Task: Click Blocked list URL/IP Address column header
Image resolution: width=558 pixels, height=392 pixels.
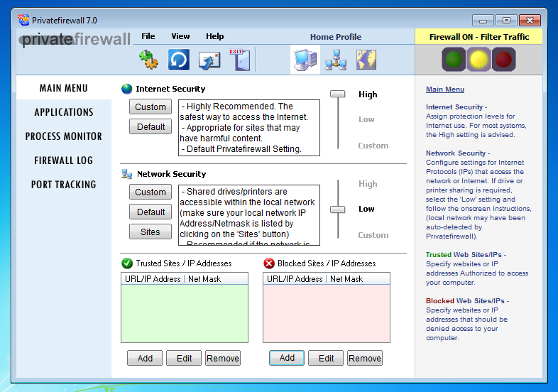Action: coord(295,279)
